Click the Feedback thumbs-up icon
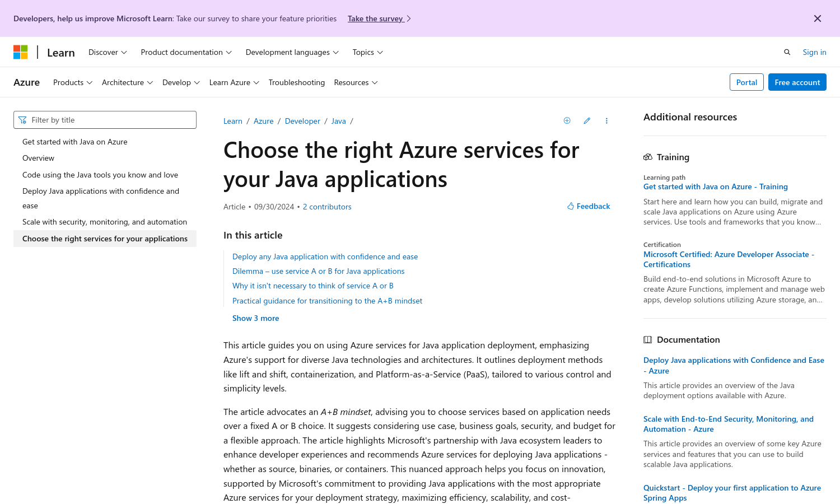The image size is (840, 504). point(571,206)
